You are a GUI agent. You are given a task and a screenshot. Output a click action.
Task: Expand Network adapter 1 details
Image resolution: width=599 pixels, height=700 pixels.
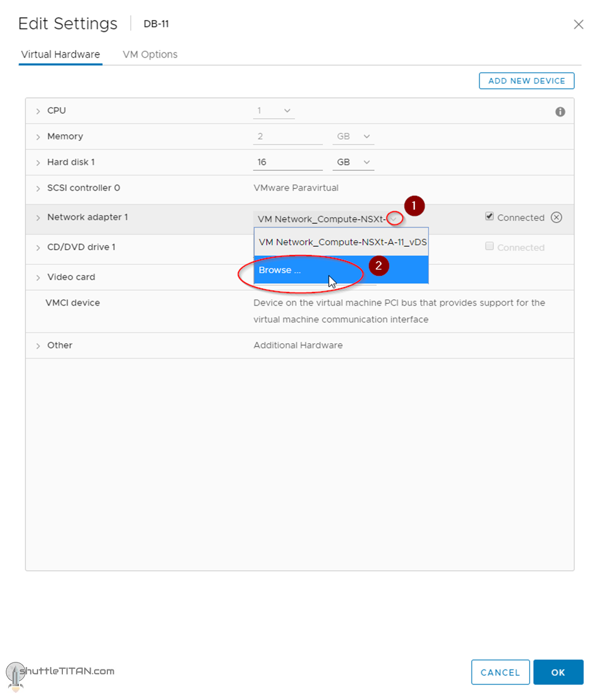38,218
